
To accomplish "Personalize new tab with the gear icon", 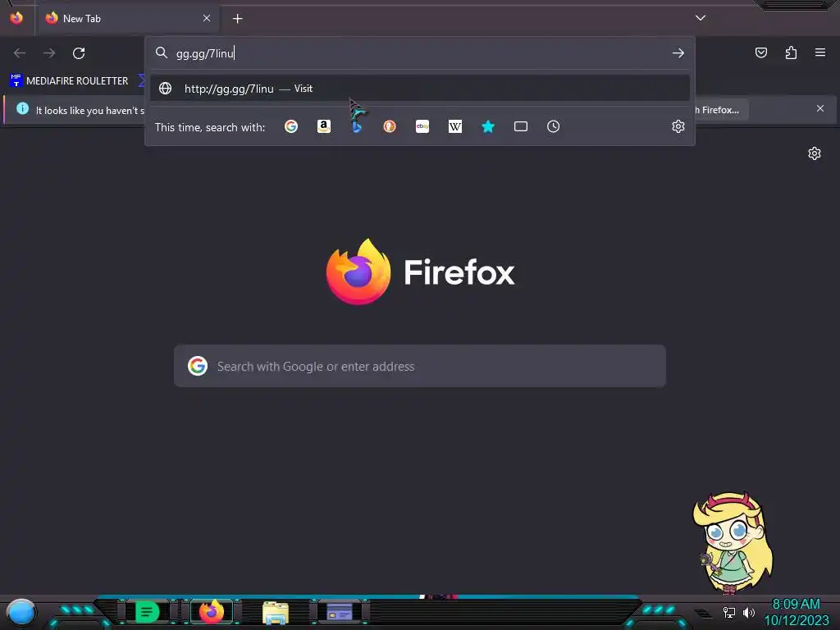I will pos(815,153).
